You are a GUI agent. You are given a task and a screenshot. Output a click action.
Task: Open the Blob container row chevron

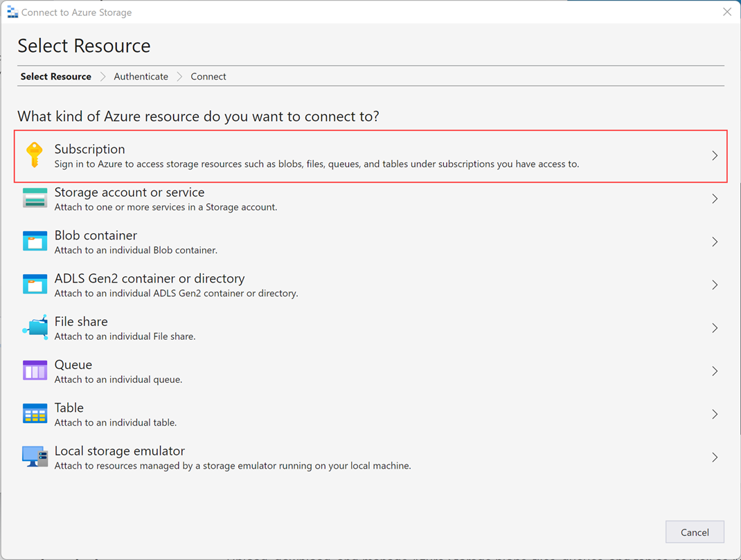coord(715,242)
